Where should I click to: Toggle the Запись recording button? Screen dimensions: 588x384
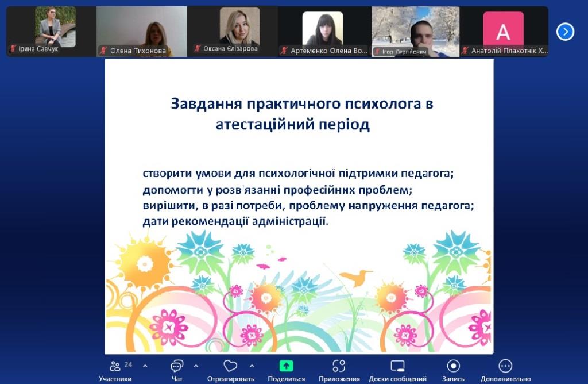coord(453,366)
